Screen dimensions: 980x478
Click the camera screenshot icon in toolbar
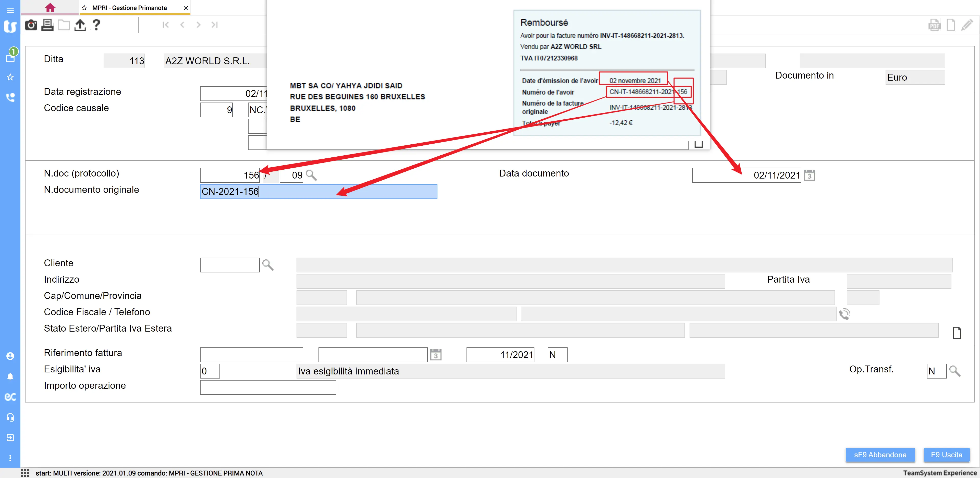tap(31, 25)
